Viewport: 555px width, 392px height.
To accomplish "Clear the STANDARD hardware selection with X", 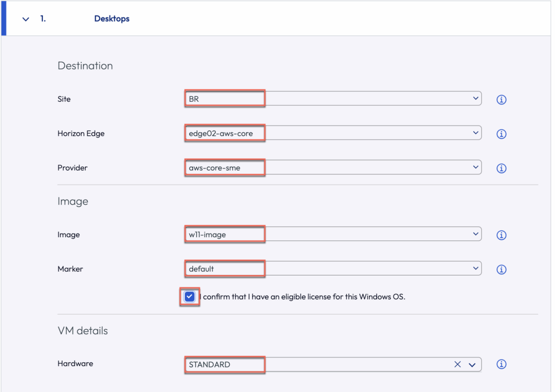I will coord(457,364).
